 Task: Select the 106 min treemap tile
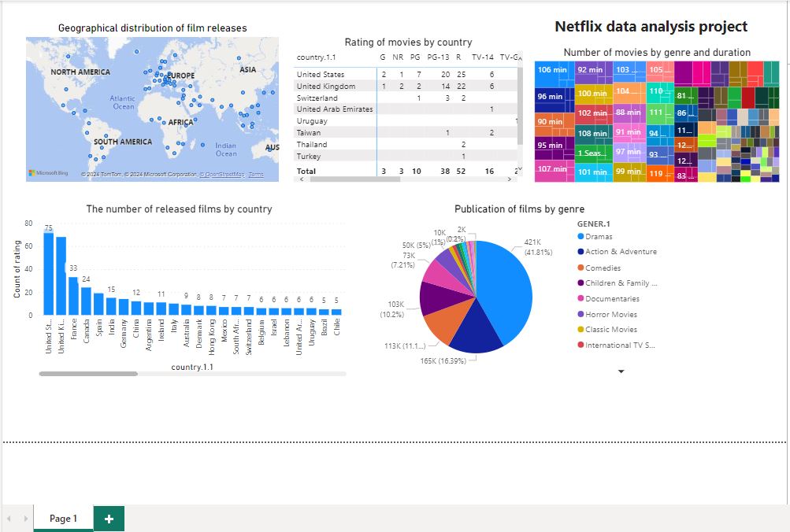click(x=554, y=75)
